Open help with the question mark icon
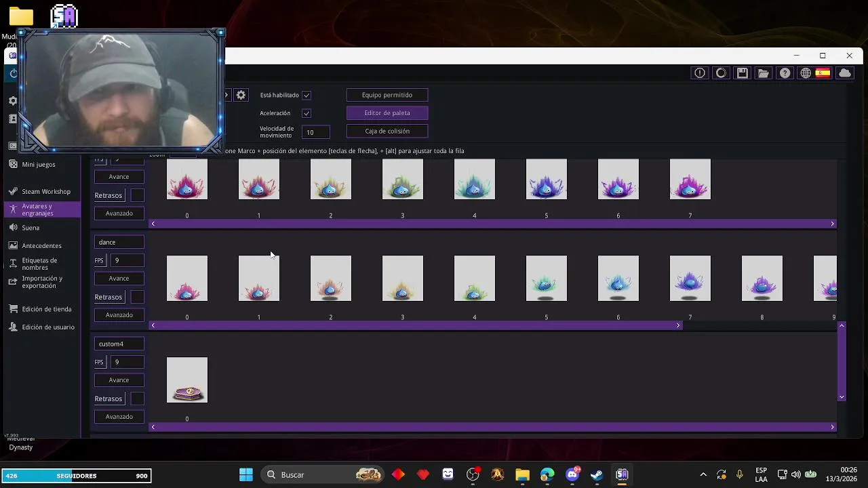868x488 pixels. point(785,73)
